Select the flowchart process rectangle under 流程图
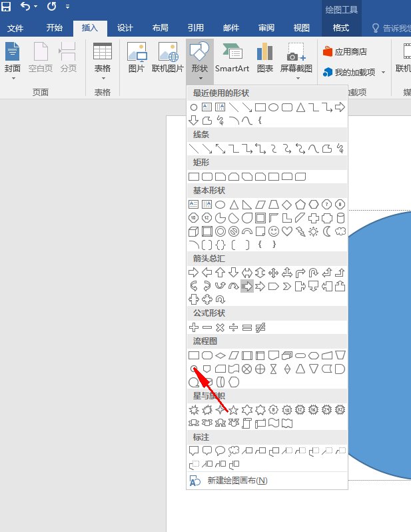This screenshot has height=532, width=411. pos(194,355)
